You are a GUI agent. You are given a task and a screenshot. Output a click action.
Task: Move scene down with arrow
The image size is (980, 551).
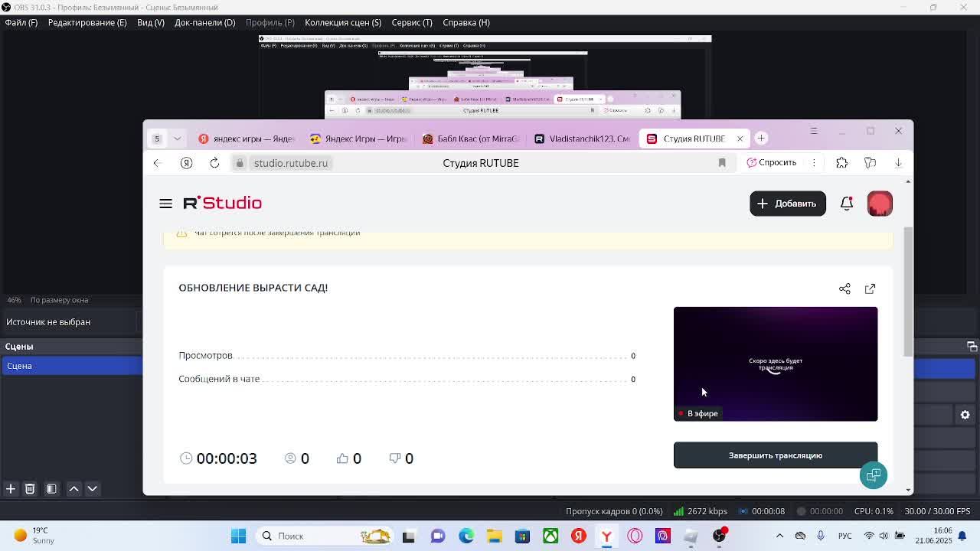pyautogui.click(x=92, y=488)
